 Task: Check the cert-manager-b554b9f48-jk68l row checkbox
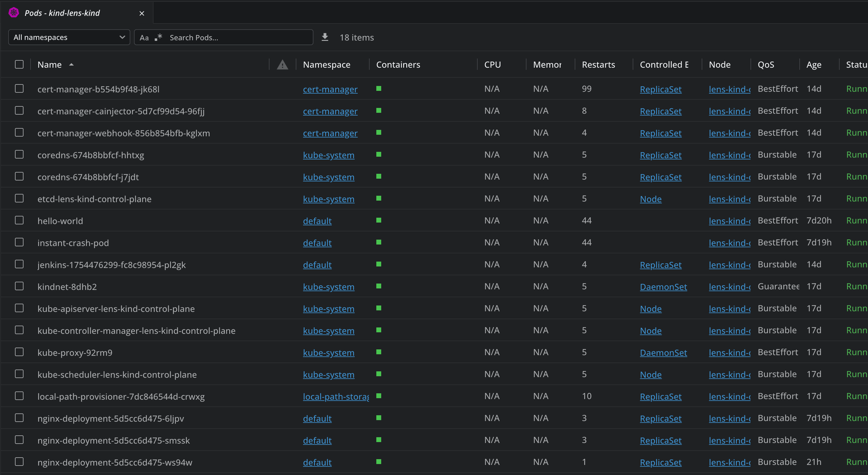click(x=19, y=88)
